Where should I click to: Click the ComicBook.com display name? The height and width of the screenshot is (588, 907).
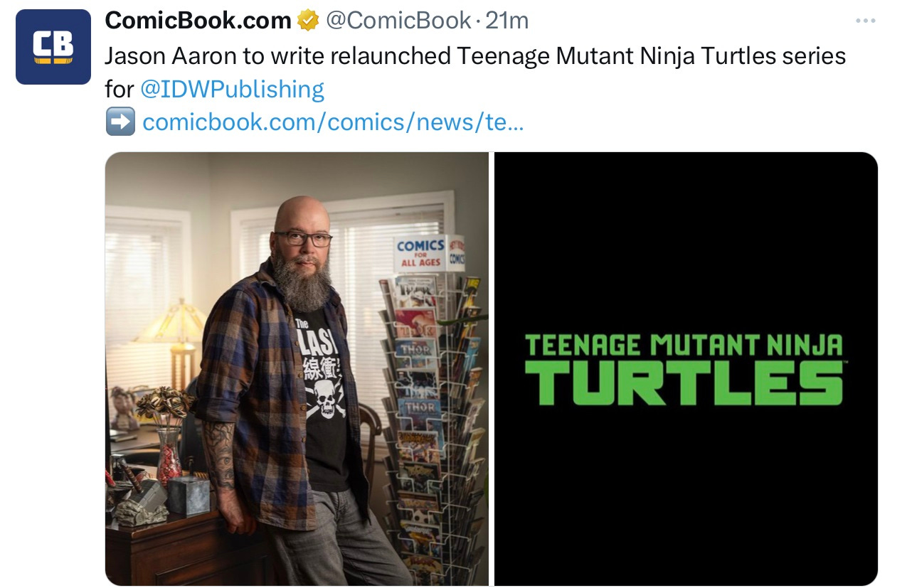pyautogui.click(x=198, y=21)
